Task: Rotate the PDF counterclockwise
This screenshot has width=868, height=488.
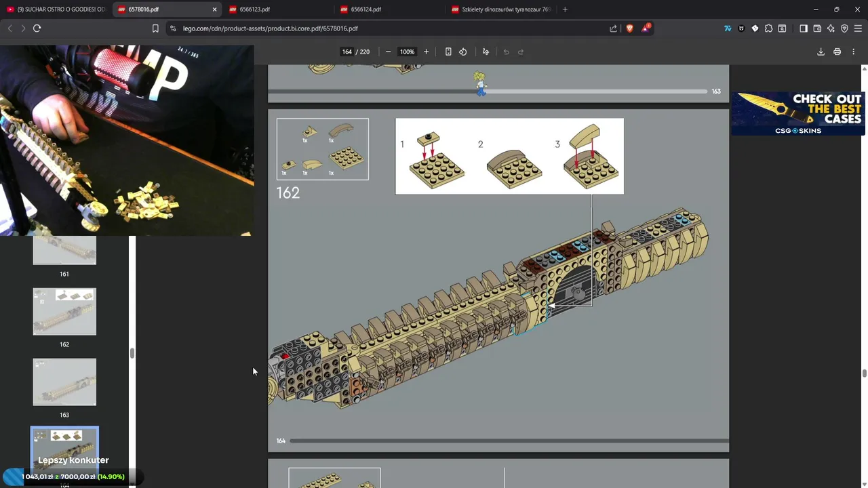Action: (463, 52)
